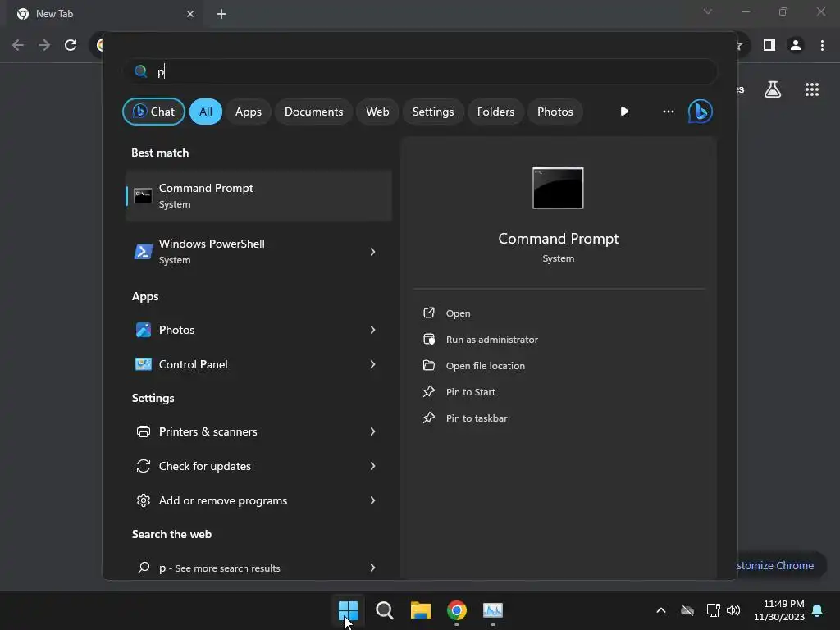The image size is (840, 630).
Task: Open Command Prompt best match result
Action: click(x=258, y=195)
